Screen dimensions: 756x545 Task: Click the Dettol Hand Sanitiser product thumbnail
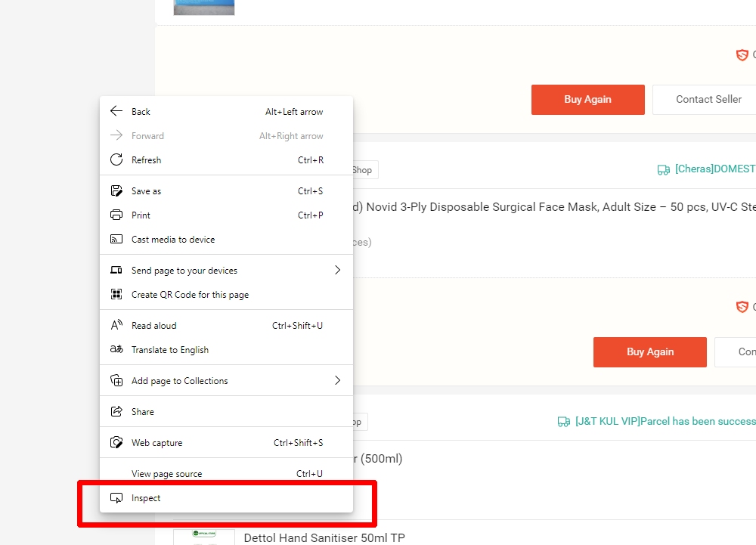(x=203, y=537)
